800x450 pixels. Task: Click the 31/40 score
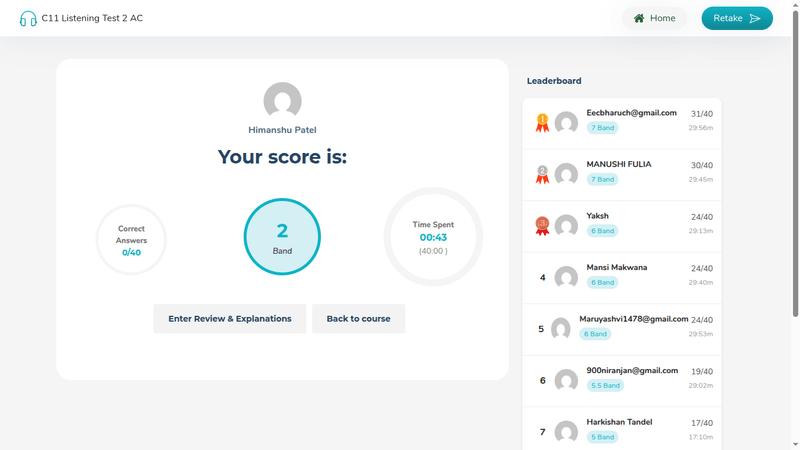[x=702, y=114]
